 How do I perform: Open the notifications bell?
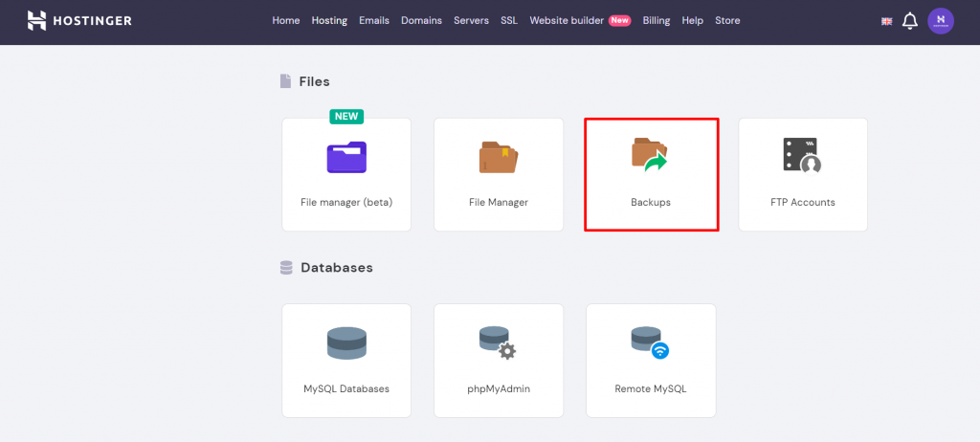[910, 21]
